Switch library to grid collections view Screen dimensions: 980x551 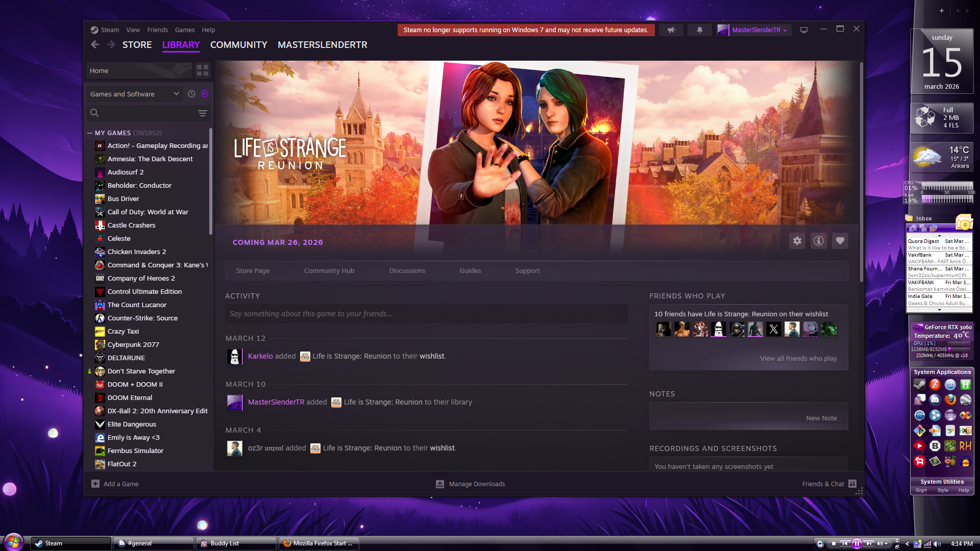coord(203,70)
